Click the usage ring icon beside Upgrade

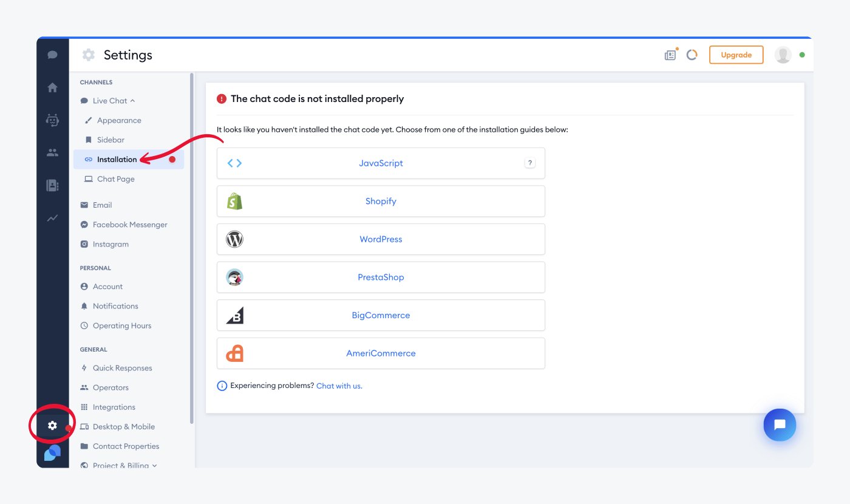point(692,55)
